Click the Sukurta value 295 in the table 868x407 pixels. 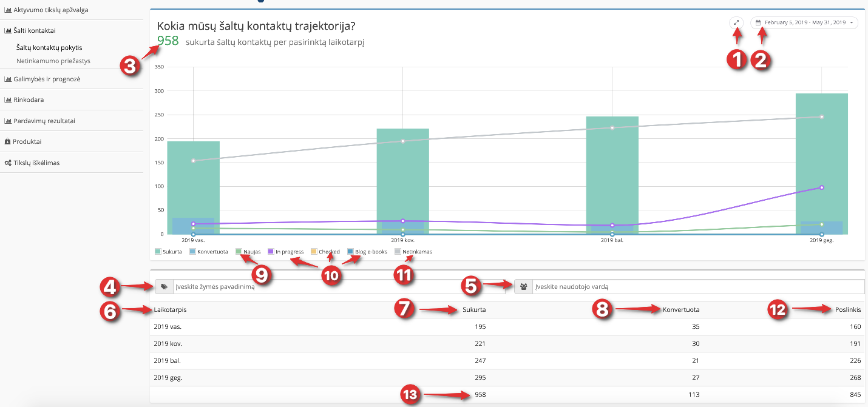(480, 377)
